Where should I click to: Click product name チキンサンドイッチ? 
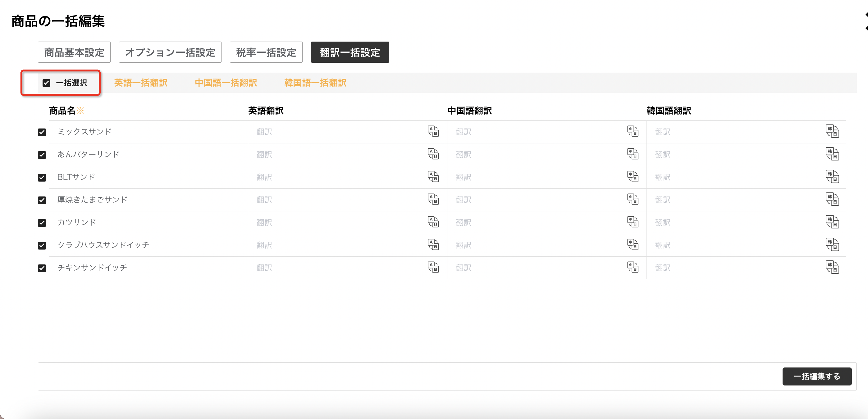92,268
